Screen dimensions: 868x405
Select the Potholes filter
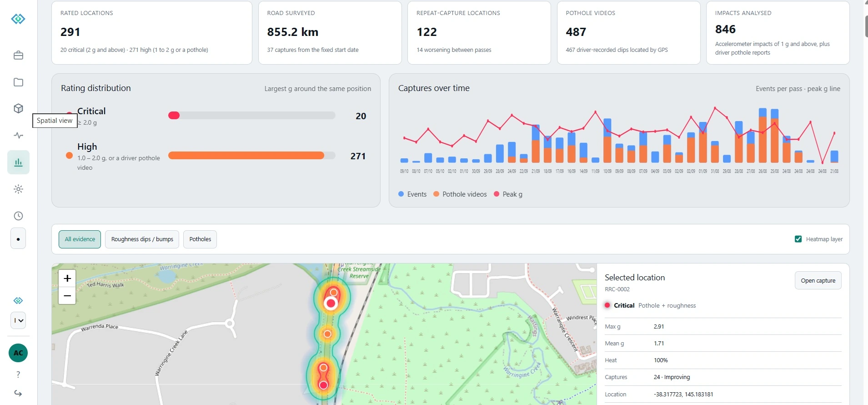point(200,239)
